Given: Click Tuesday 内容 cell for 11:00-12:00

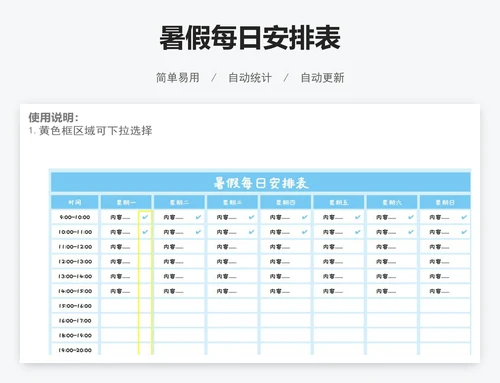Looking at the screenshot, I should 173,247.
